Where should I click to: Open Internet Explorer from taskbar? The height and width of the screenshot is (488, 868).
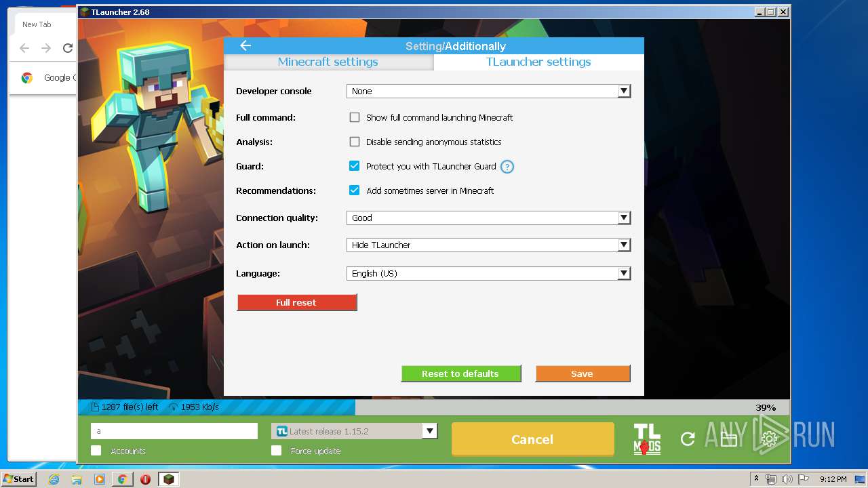54,479
